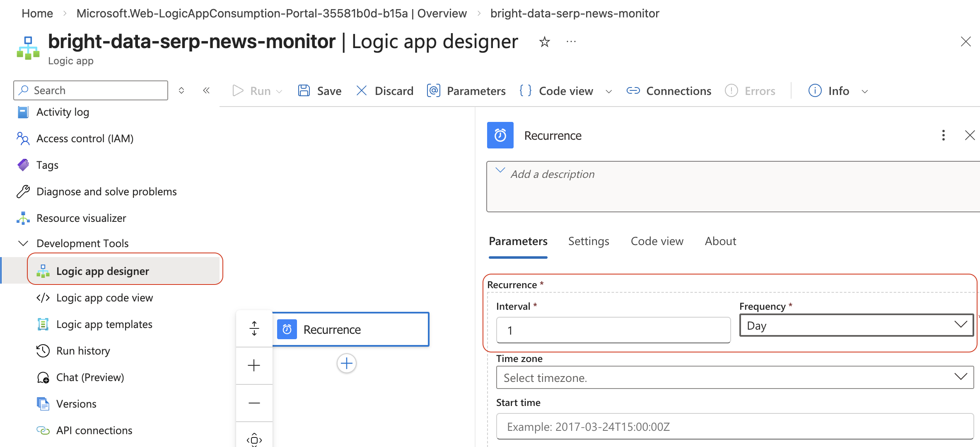Discard changes using the X Discard icon
This screenshot has height=447, width=980.
pyautogui.click(x=362, y=91)
